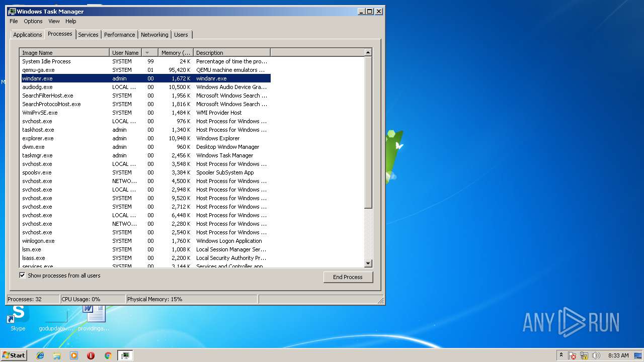Image resolution: width=644 pixels, height=362 pixels.
Task: Click CPU Usage 0% status entry
Action: 92,299
